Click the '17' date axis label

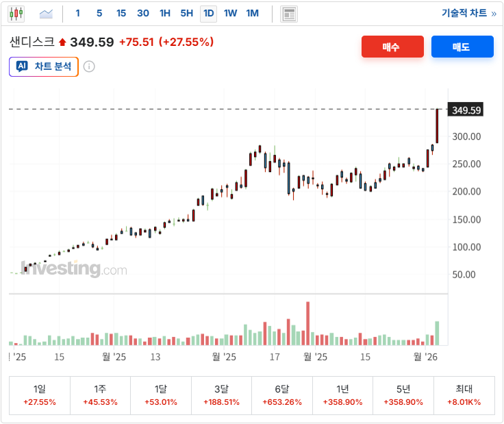[275, 357]
